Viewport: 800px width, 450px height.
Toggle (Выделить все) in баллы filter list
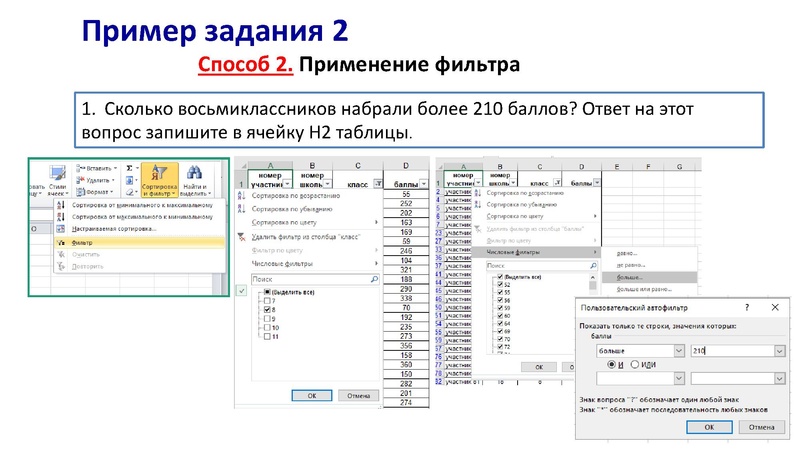[500, 277]
